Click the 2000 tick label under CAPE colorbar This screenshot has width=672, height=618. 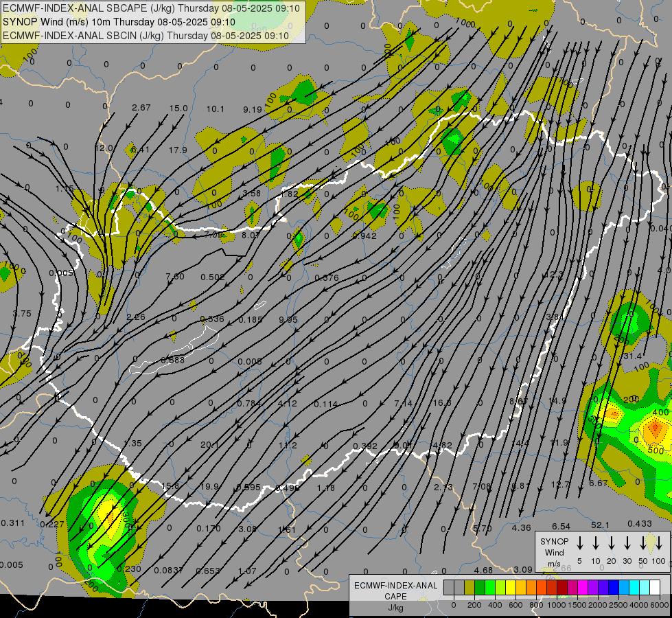point(598,605)
